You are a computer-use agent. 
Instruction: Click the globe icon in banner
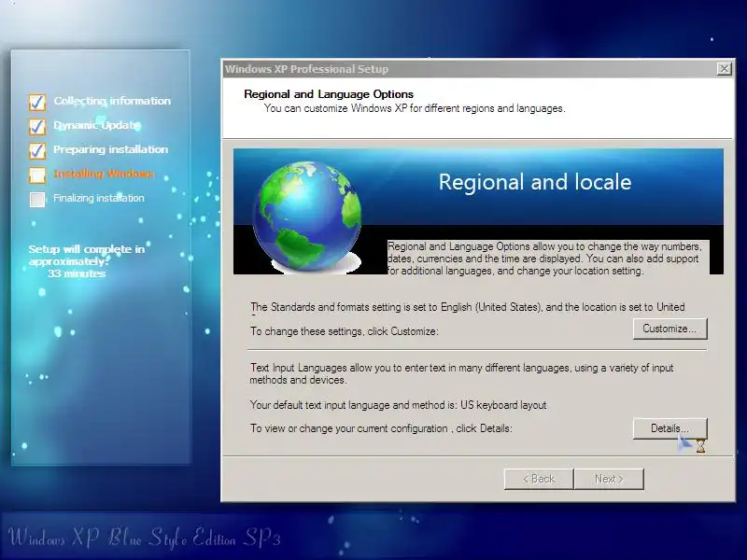pyautogui.click(x=307, y=217)
